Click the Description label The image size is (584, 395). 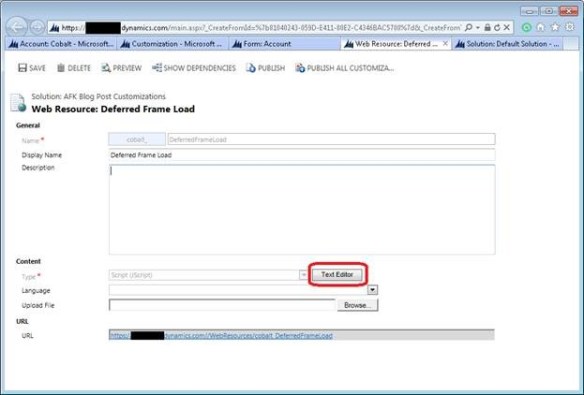(38, 168)
